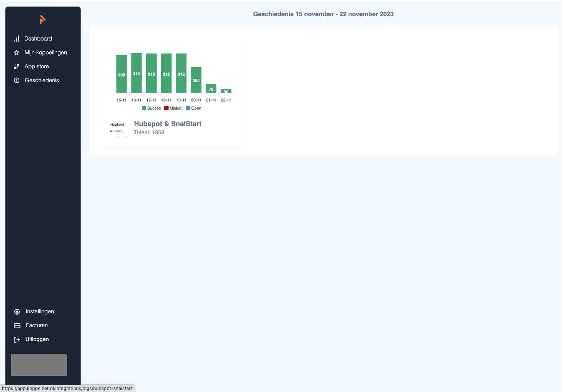
Task: Click the green Succes legend swatch
Action: click(x=144, y=108)
